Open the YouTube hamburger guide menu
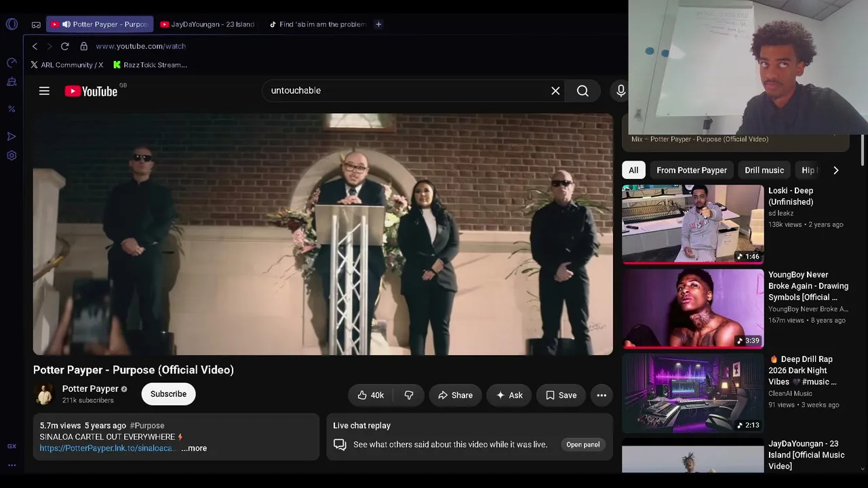 [x=44, y=91]
